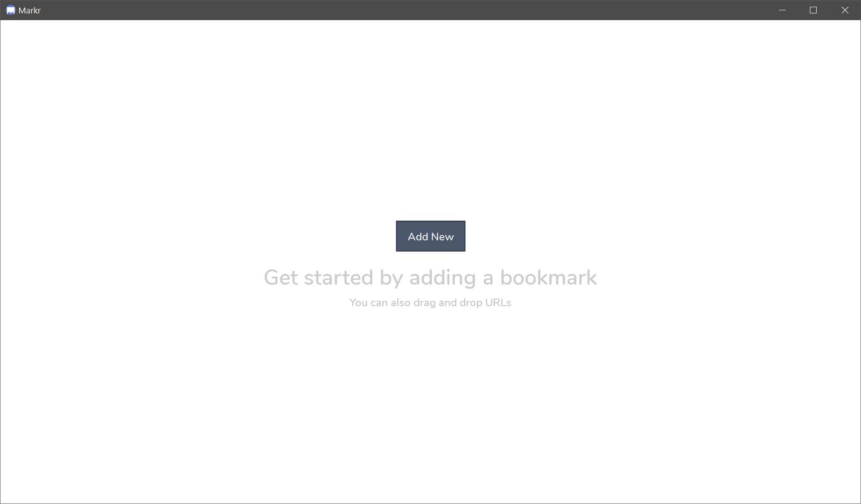Minimize the Markr window
The image size is (861, 504).
[x=782, y=10]
